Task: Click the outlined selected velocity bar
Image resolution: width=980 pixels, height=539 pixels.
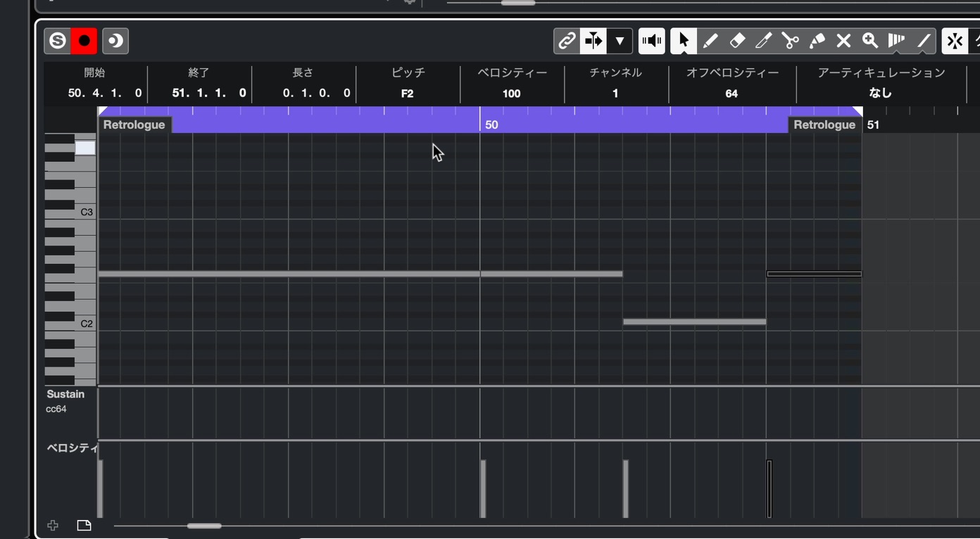Action: 769,489
